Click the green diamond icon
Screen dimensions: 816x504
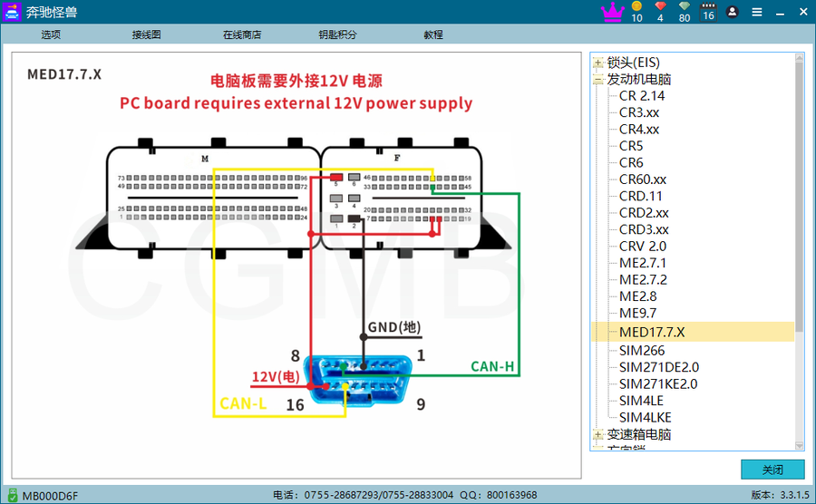coord(685,7)
